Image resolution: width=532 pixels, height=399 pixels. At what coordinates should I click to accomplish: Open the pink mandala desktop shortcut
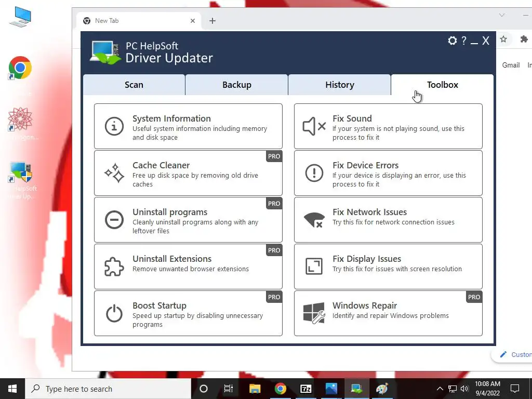pyautogui.click(x=20, y=119)
